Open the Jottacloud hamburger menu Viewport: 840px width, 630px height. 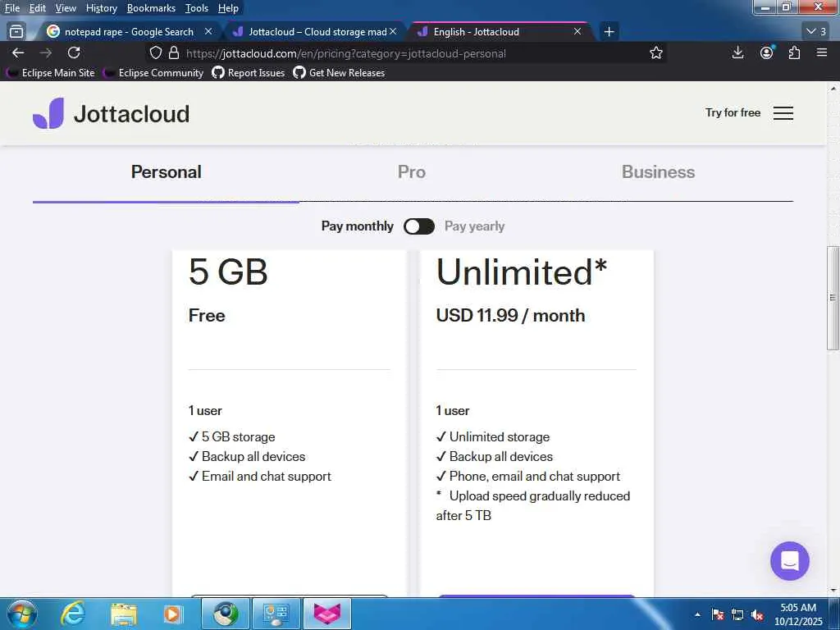point(783,113)
